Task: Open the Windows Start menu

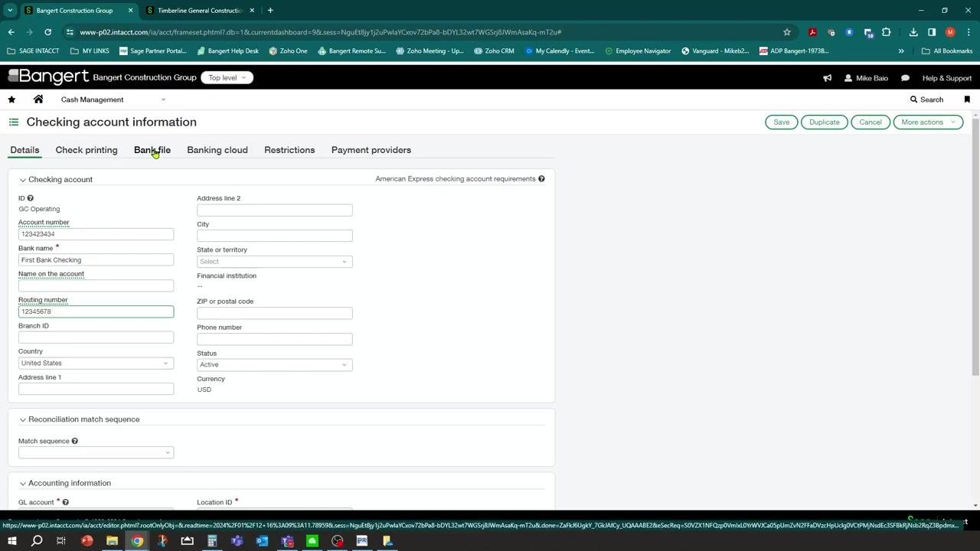Action: tap(12, 541)
